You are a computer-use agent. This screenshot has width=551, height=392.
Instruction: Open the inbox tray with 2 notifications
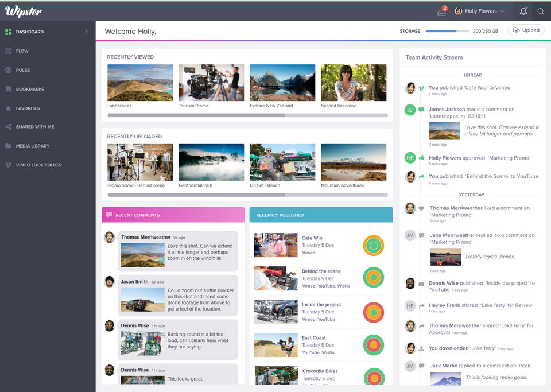[x=442, y=11]
